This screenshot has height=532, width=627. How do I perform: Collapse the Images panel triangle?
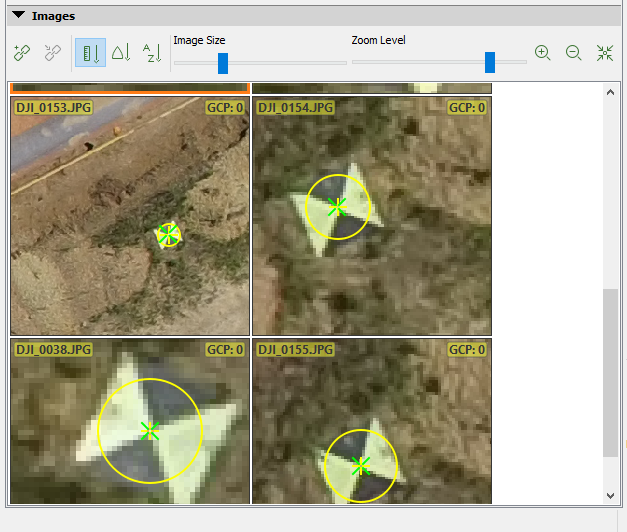point(18,15)
